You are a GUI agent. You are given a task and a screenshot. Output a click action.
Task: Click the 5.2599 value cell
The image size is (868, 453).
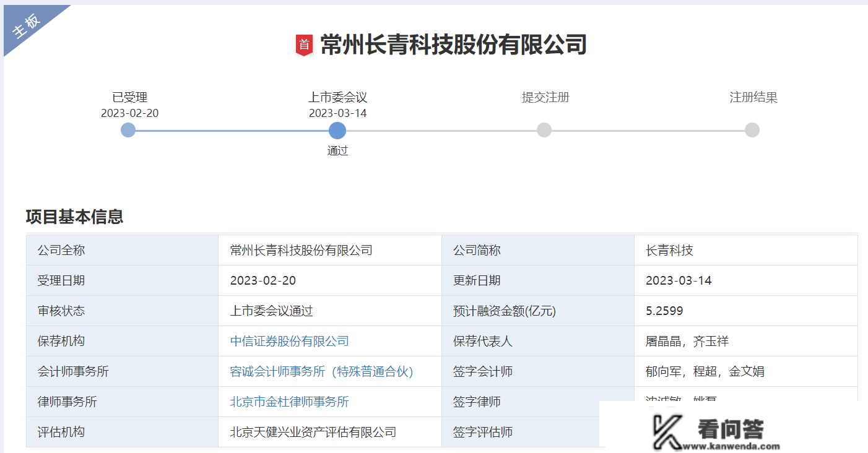pyautogui.click(x=746, y=311)
